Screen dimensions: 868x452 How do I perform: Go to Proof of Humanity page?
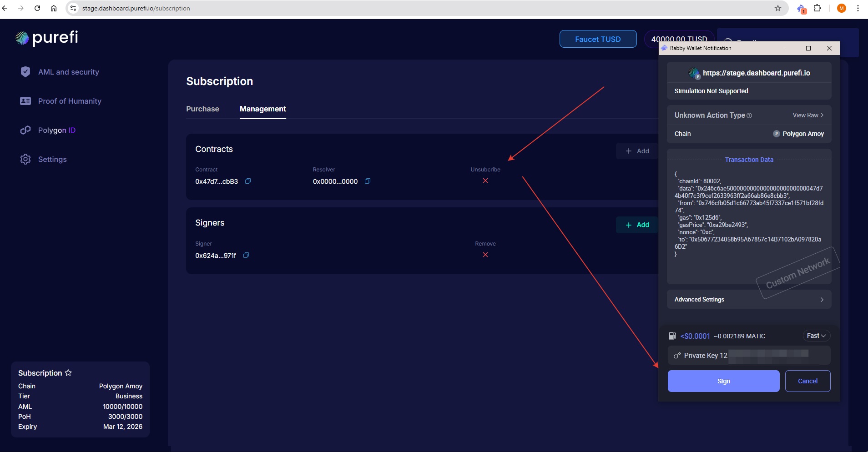70,101
